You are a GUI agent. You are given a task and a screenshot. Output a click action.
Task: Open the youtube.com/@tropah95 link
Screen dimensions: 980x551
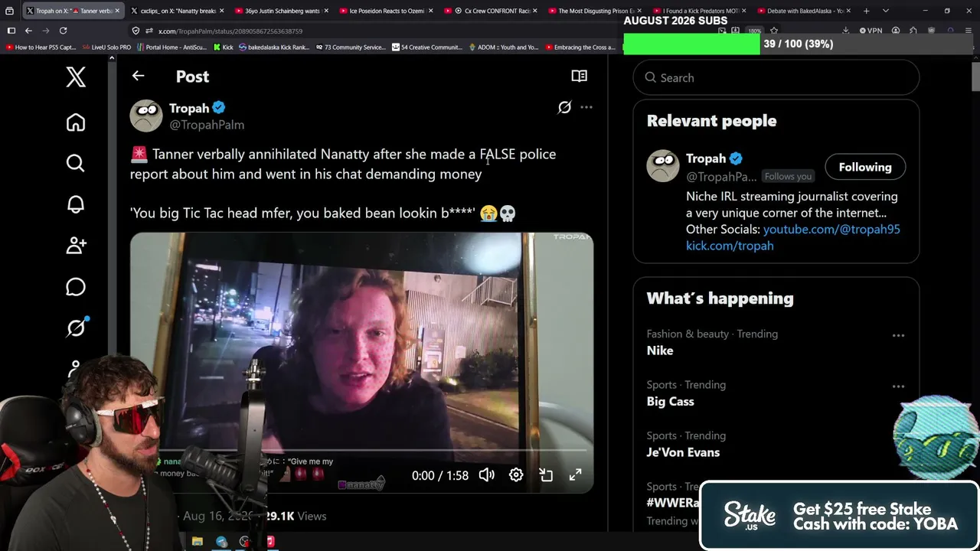click(831, 229)
